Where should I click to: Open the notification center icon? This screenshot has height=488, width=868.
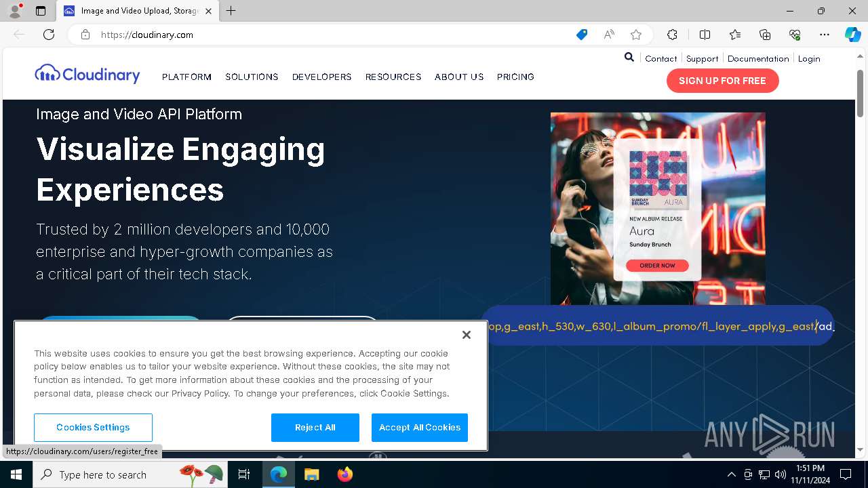846,474
